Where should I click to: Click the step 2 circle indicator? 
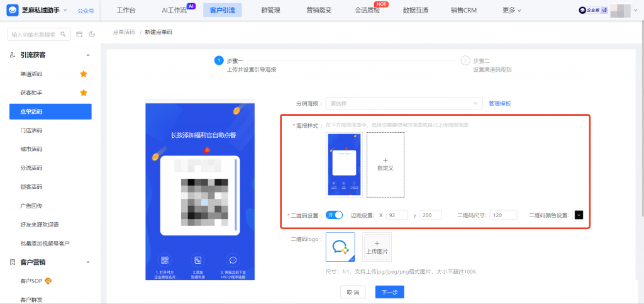click(x=465, y=61)
